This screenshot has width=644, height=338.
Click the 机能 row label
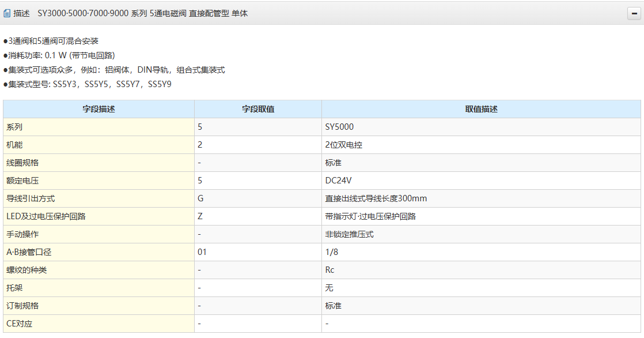click(14, 145)
